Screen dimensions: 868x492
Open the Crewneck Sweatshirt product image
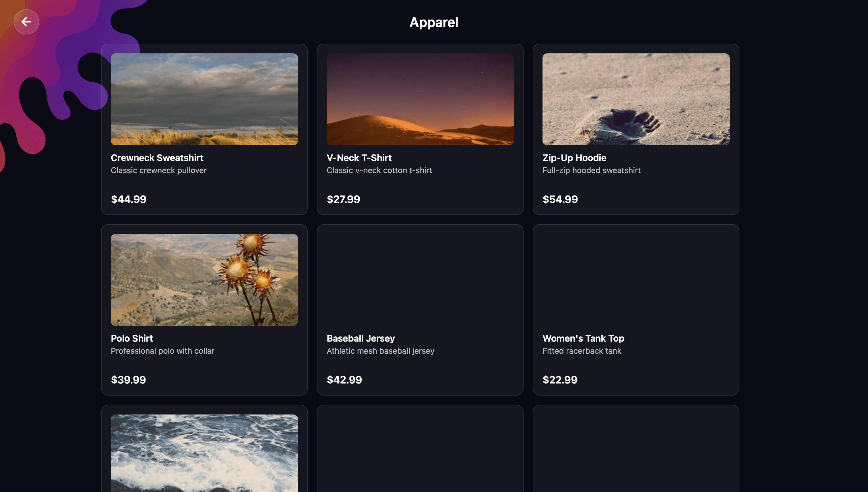[x=204, y=99]
